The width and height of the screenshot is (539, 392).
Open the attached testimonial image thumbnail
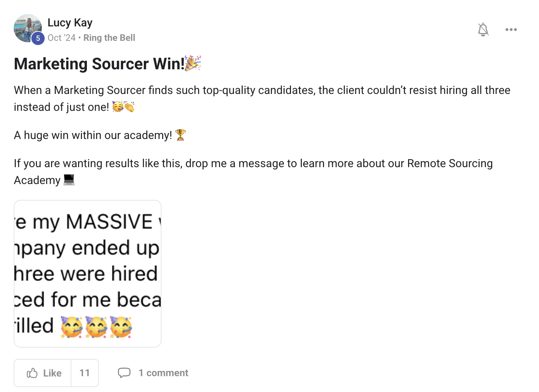88,274
